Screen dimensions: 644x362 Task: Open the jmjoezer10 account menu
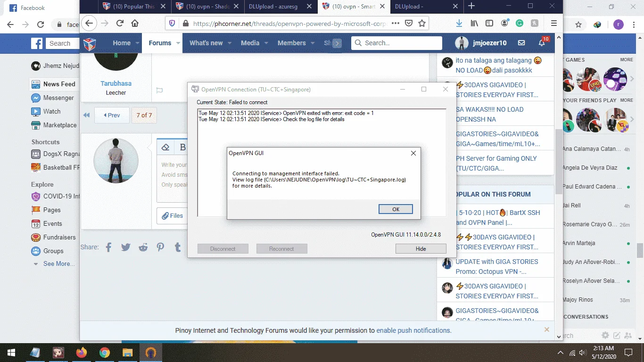pyautogui.click(x=481, y=43)
